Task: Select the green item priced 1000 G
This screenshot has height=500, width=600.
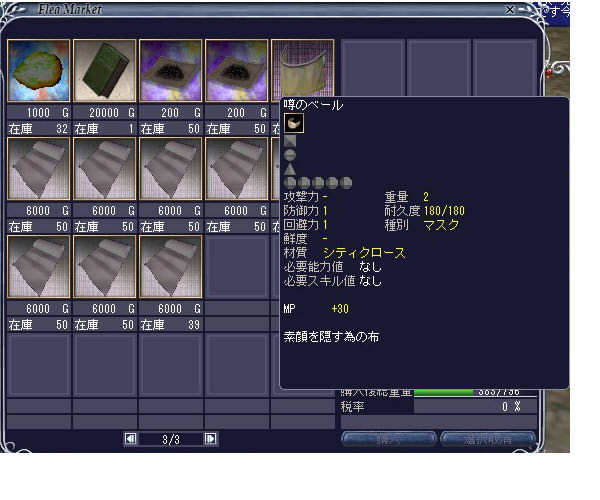Action: point(39,72)
